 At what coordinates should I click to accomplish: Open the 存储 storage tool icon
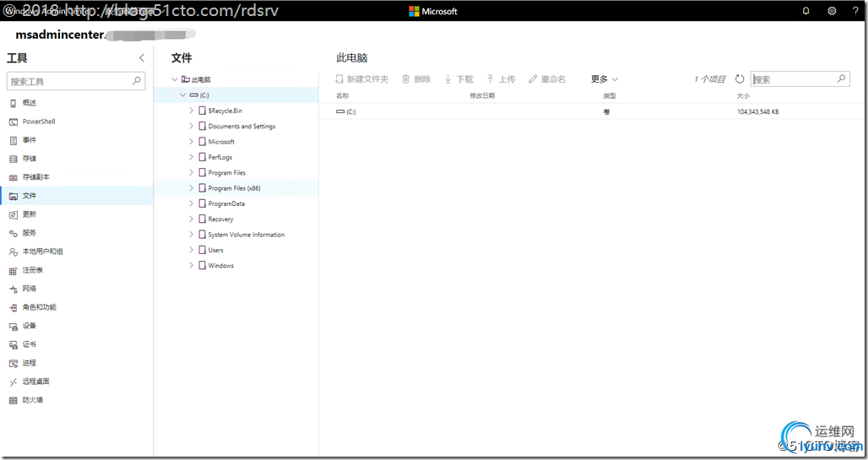pos(14,159)
